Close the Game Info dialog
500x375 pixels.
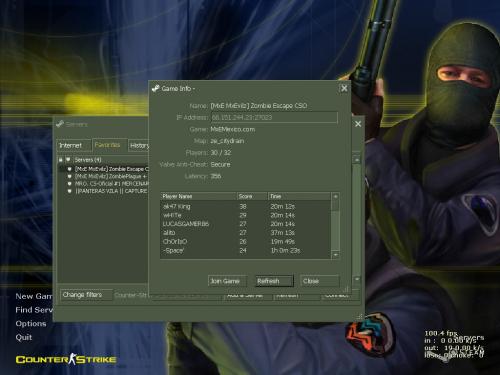pyautogui.click(x=344, y=88)
